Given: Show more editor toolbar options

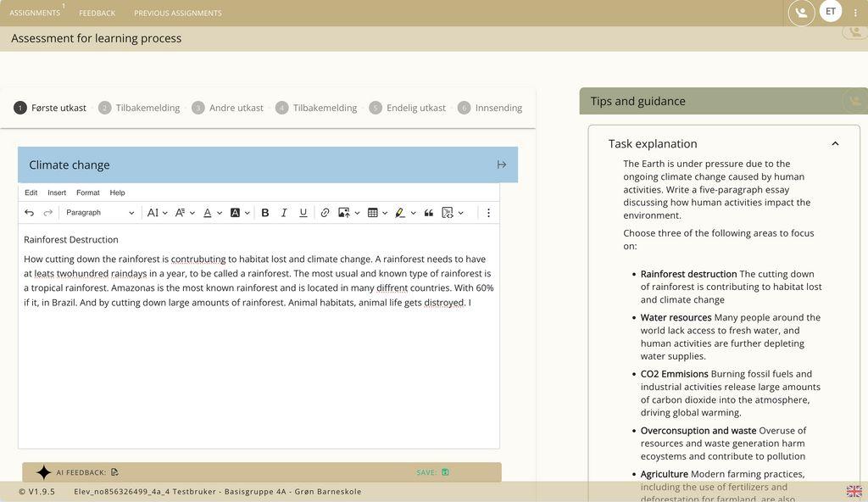Looking at the screenshot, I should 488,213.
